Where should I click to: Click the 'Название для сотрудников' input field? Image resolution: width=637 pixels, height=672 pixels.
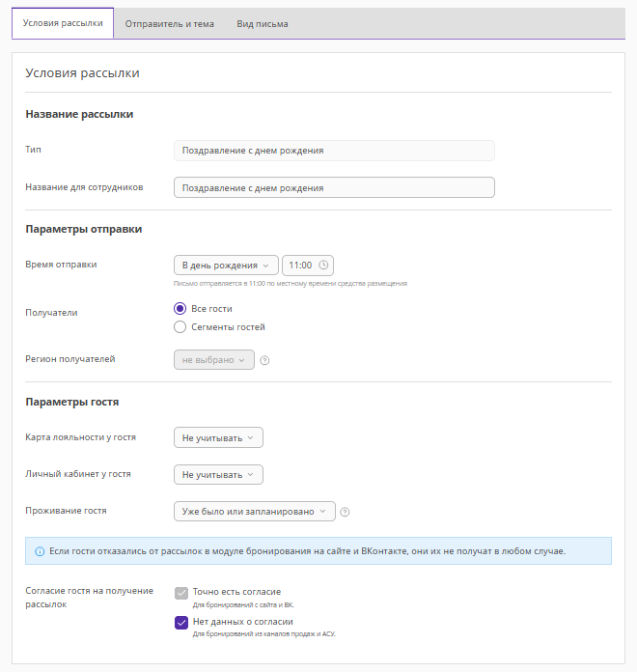click(333, 187)
